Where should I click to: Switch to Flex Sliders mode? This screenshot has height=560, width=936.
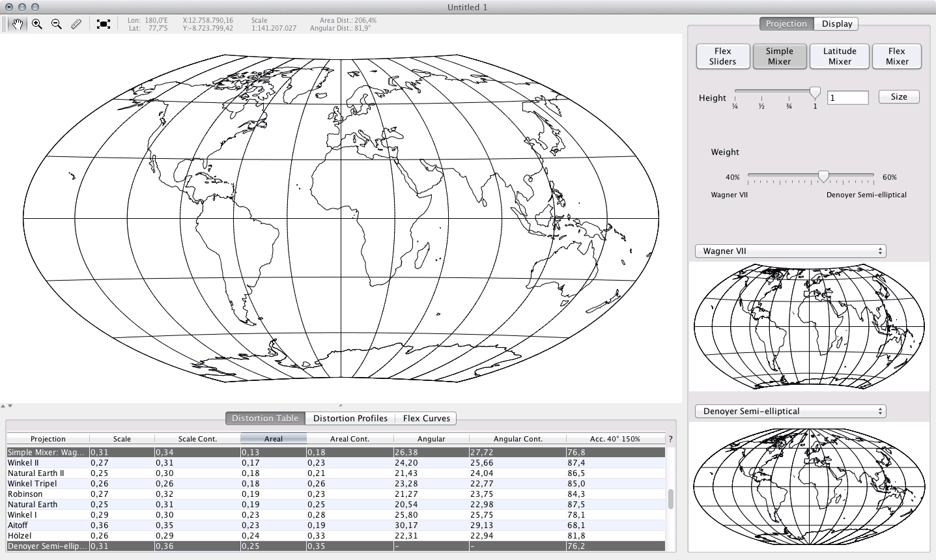pos(722,56)
